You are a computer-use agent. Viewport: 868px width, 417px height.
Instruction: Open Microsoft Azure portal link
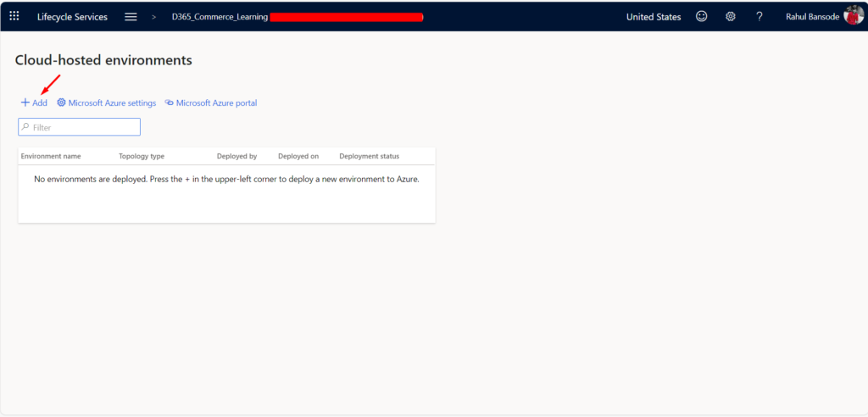[x=211, y=103]
